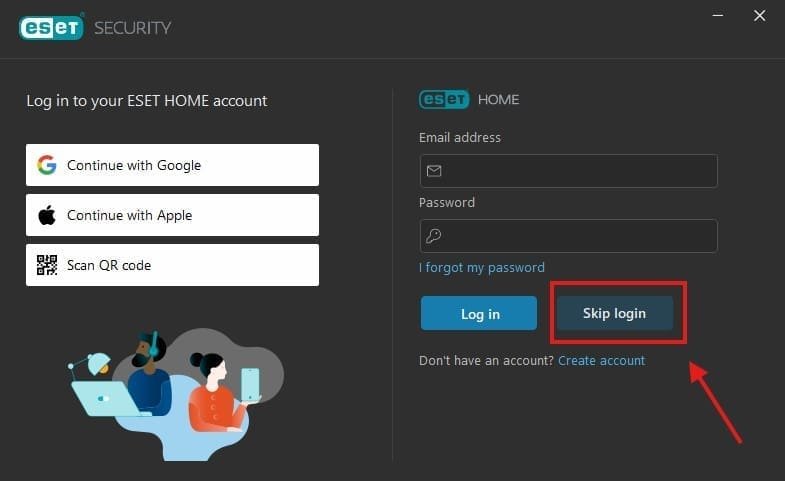
Task: Focus the Password input field
Action: pyautogui.click(x=568, y=236)
